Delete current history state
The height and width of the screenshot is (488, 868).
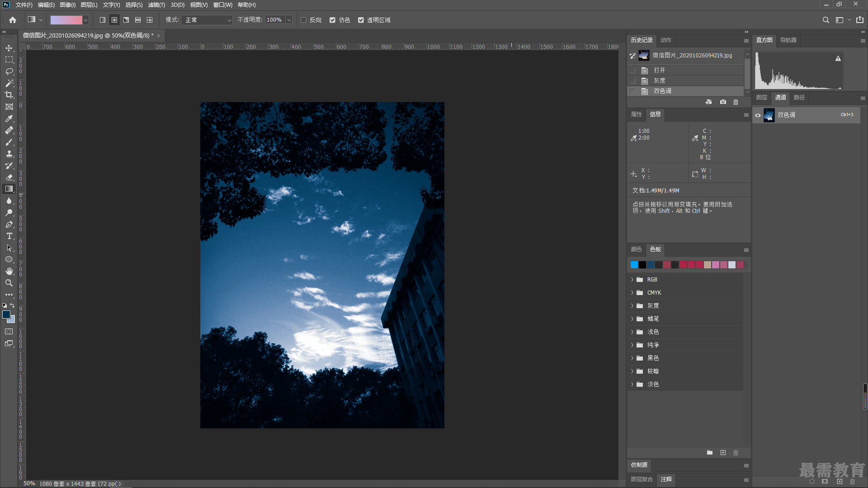pyautogui.click(x=736, y=102)
